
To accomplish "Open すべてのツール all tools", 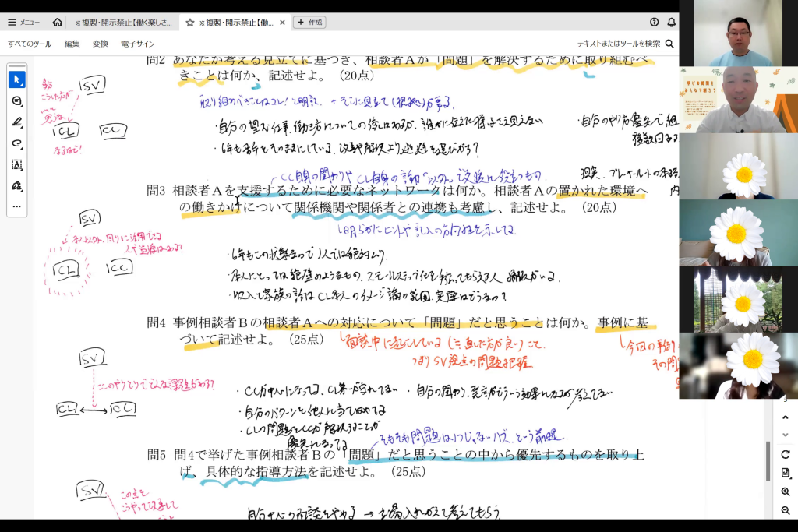I will click(30, 44).
